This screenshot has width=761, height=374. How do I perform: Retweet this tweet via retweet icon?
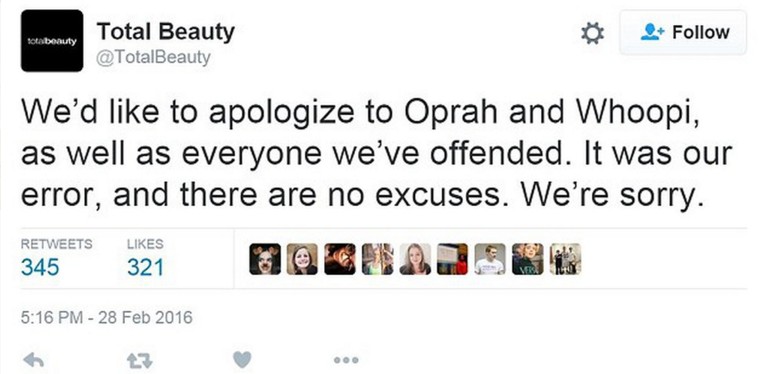(x=139, y=360)
